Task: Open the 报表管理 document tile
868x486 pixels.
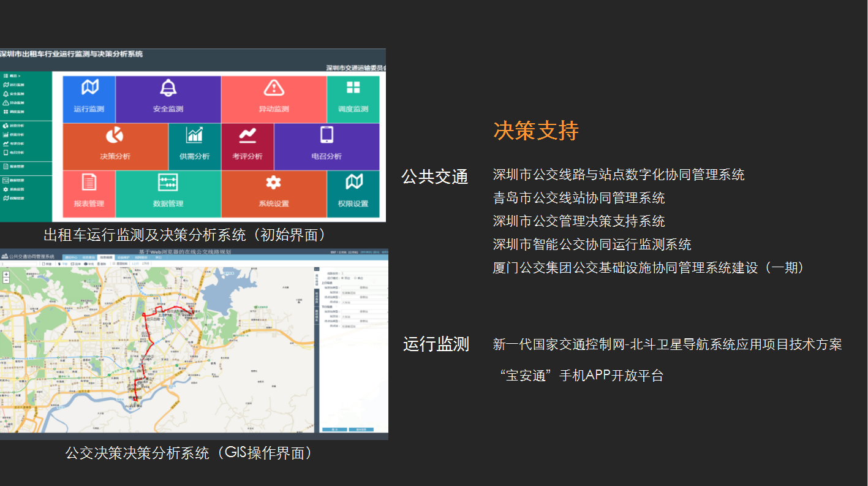Action: [x=89, y=194]
